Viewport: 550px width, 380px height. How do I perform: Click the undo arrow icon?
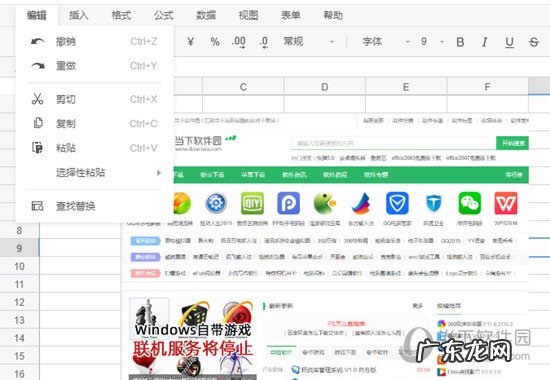click(x=38, y=41)
